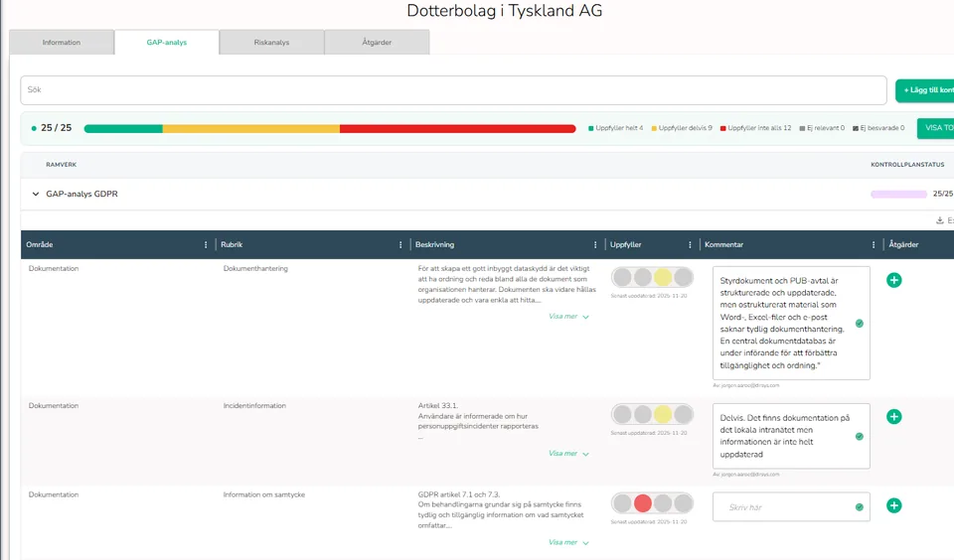This screenshot has width=954, height=560.
Task: Sort by the Uppfyller column header
Action: pyautogui.click(x=625, y=244)
